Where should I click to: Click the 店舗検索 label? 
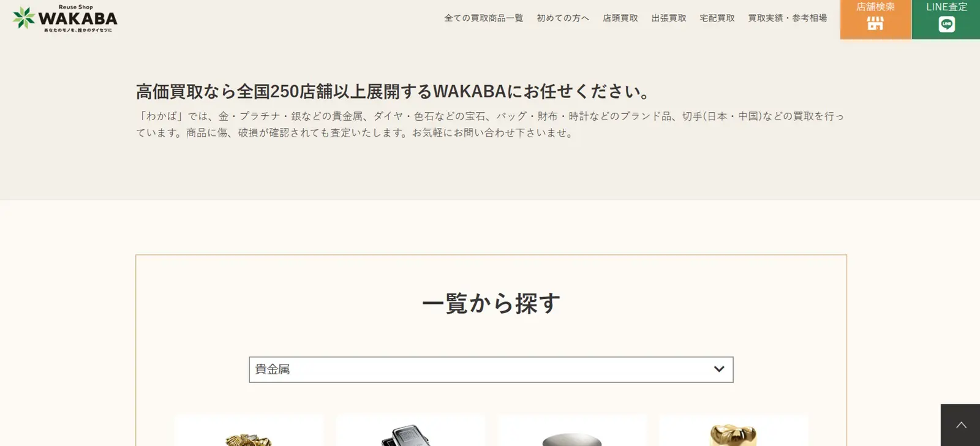[x=875, y=7]
